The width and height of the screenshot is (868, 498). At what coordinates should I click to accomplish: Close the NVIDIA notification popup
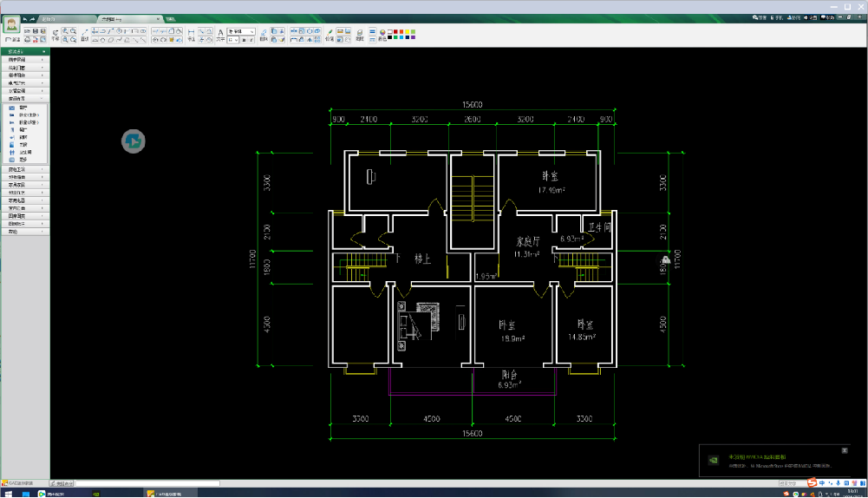(845, 450)
